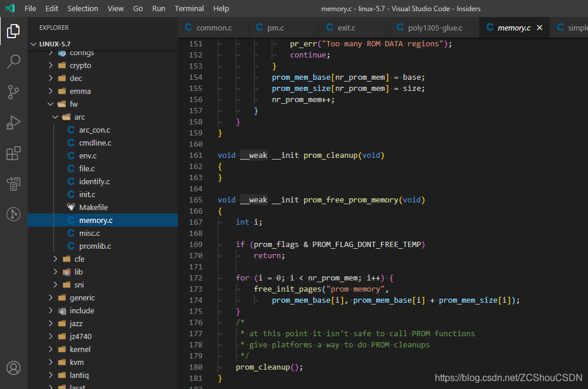Screen dimensions: 588x389
Task: Close the memory.c editor tab
Action: 539,28
